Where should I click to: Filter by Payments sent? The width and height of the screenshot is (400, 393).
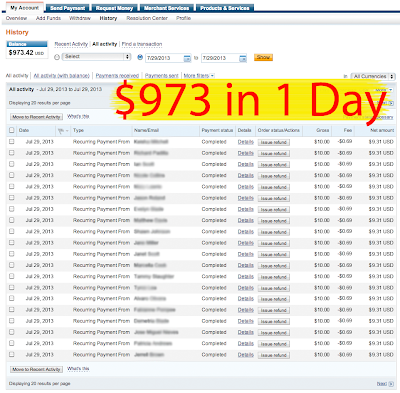[x=162, y=76]
